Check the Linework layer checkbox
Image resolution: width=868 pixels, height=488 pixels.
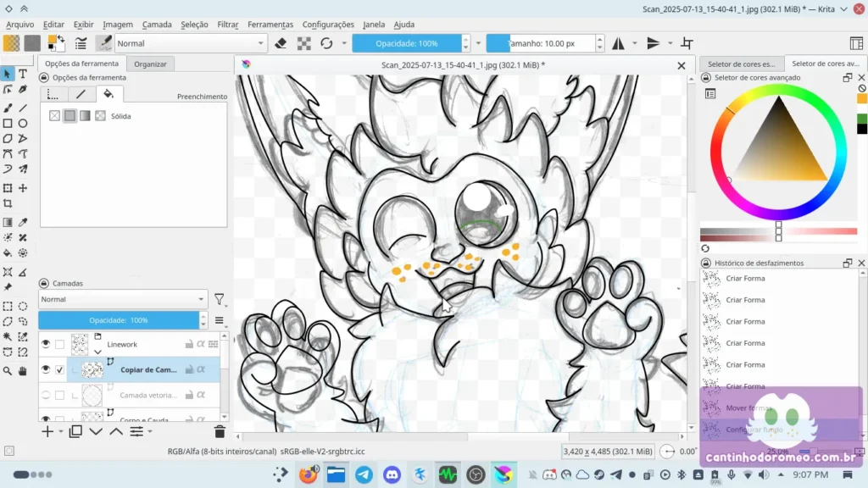60,344
